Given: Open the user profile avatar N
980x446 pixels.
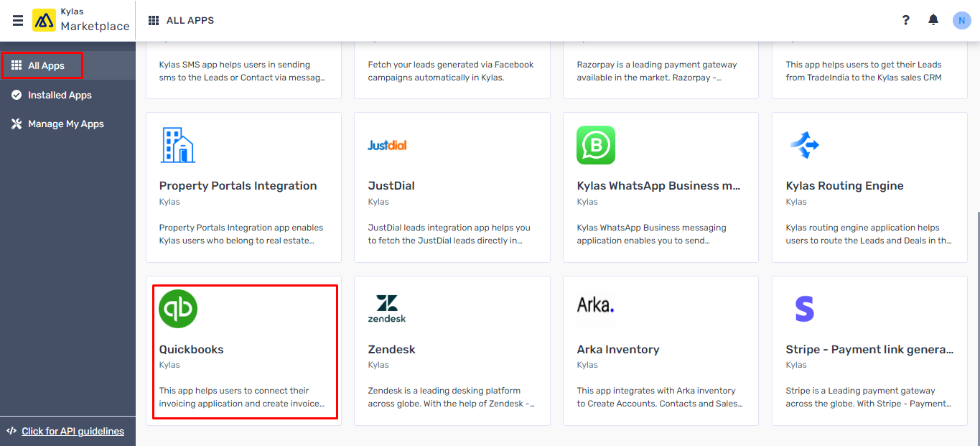Looking at the screenshot, I should tap(962, 20).
